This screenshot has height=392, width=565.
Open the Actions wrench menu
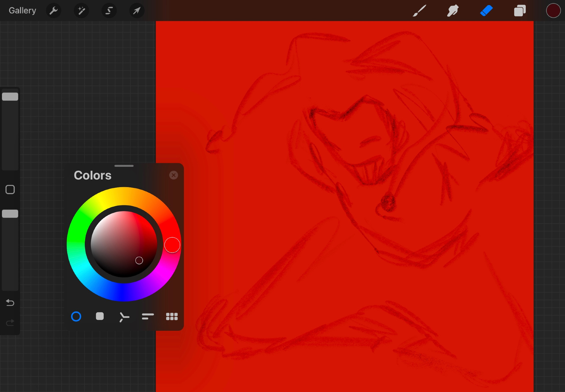(53, 11)
